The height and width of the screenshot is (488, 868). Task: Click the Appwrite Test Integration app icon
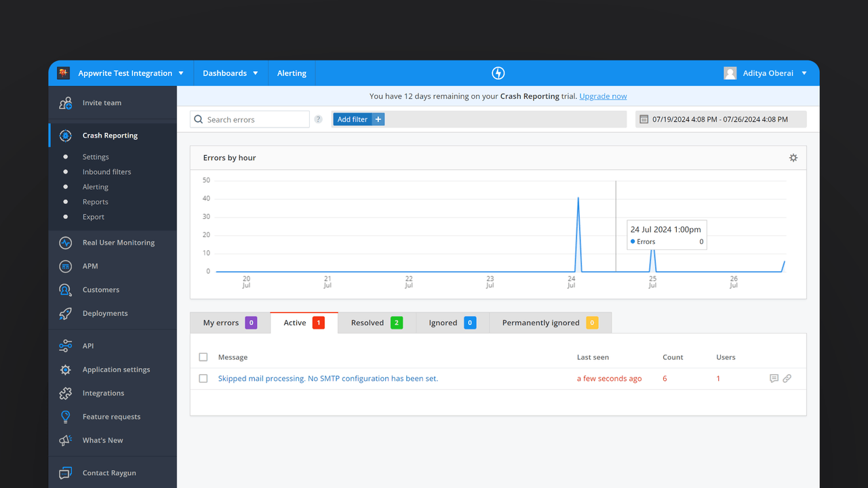[x=64, y=73]
